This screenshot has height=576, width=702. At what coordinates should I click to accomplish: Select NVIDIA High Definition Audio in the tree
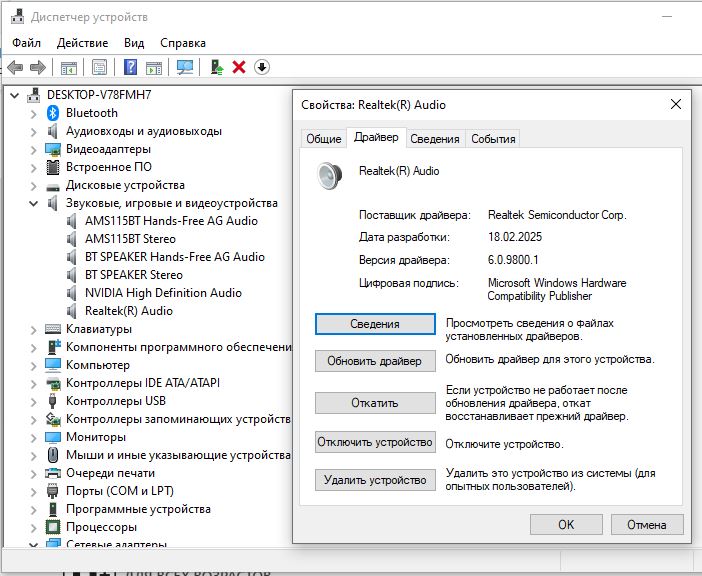click(163, 293)
